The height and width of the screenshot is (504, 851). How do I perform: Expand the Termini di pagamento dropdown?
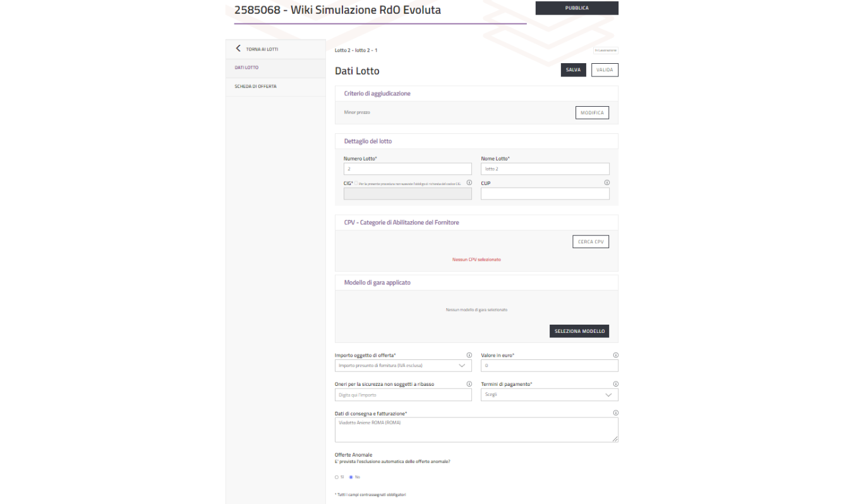click(x=549, y=395)
